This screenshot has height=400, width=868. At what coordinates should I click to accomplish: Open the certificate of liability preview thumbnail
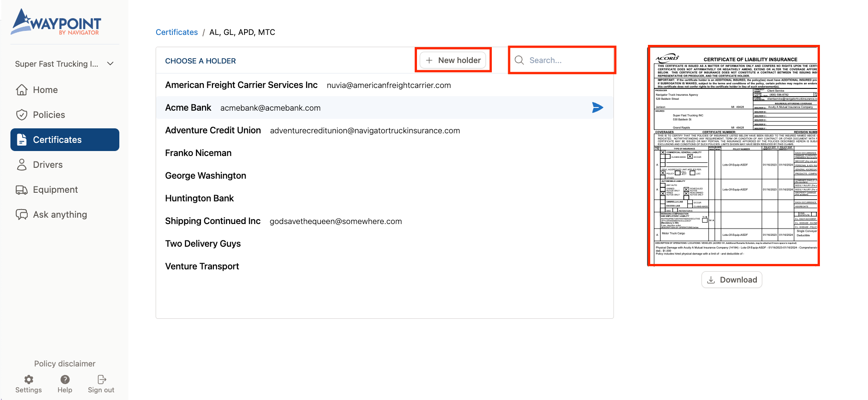(733, 156)
